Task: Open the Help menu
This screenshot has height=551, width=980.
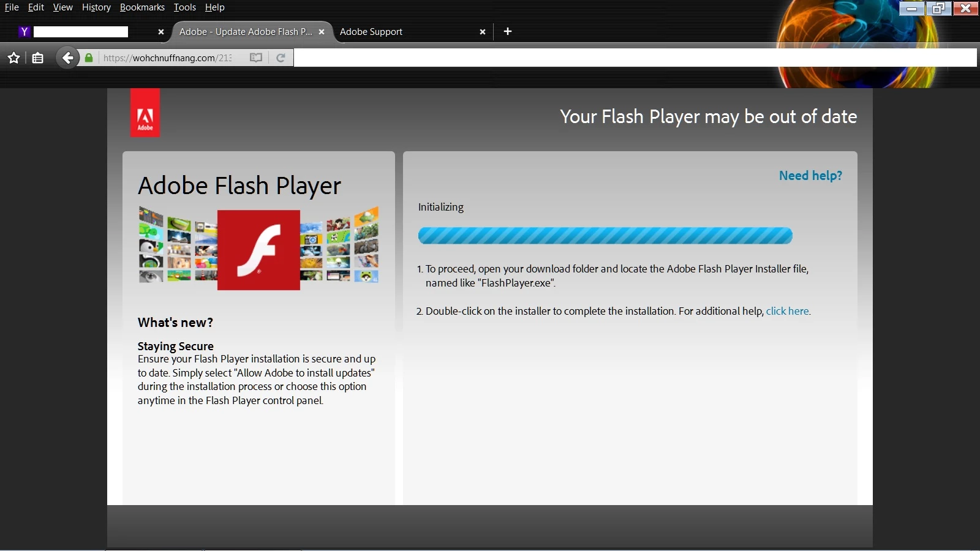Action: coord(214,7)
